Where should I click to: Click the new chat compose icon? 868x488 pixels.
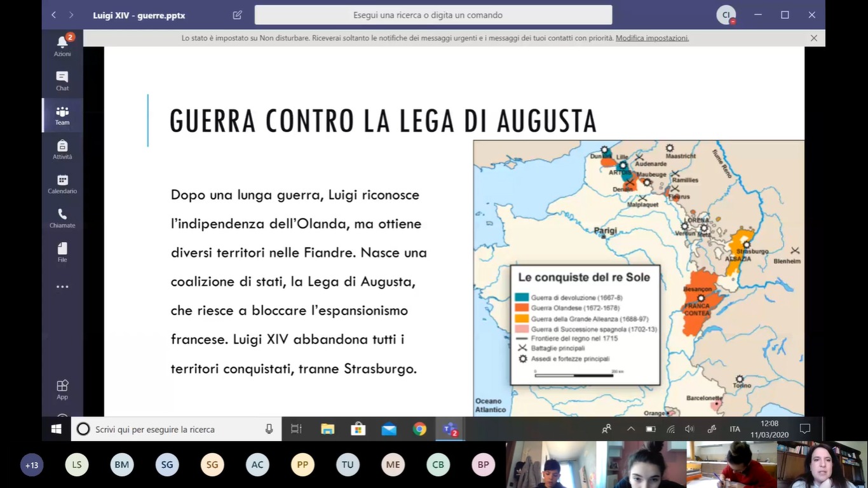pyautogui.click(x=238, y=15)
